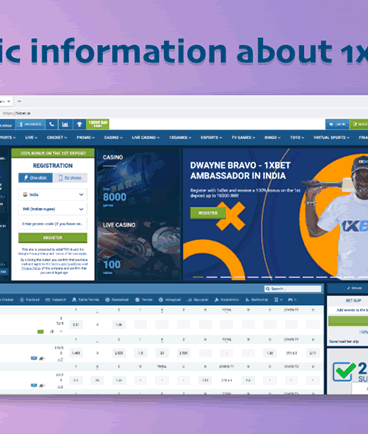Open the INR currency dropdown

click(x=53, y=209)
